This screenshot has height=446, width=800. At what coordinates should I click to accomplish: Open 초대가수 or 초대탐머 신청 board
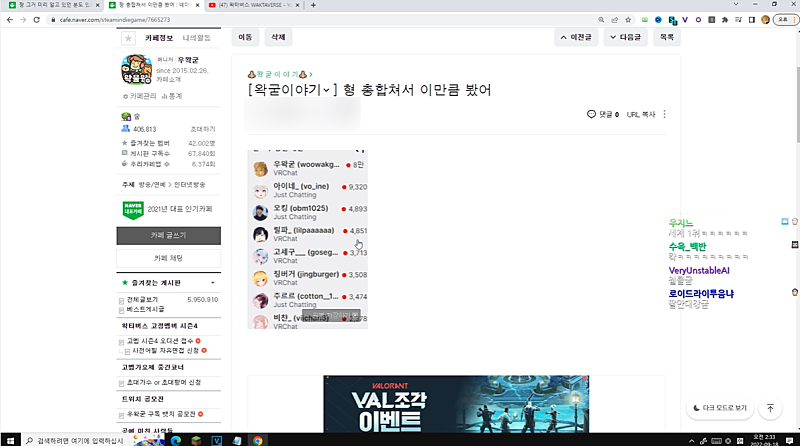163,382
